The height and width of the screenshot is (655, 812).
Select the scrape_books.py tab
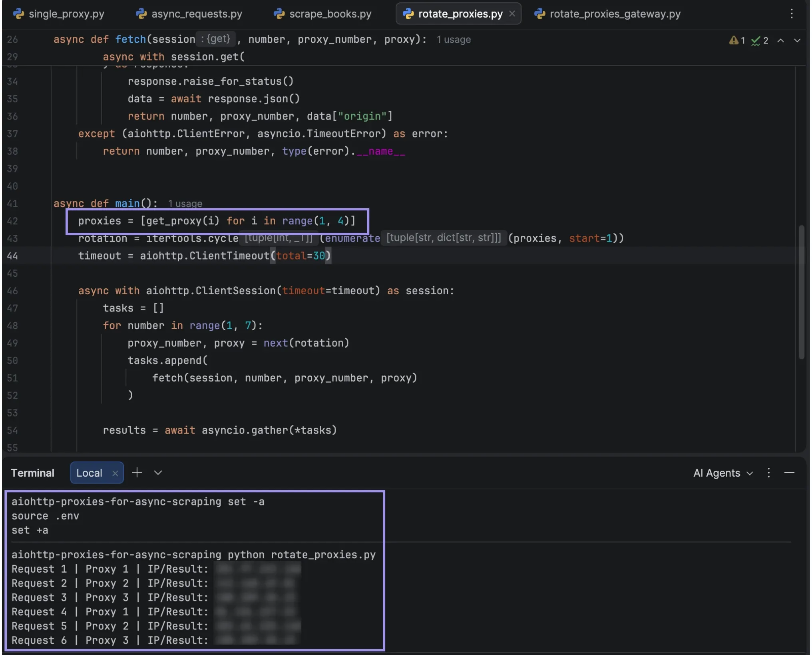(322, 14)
